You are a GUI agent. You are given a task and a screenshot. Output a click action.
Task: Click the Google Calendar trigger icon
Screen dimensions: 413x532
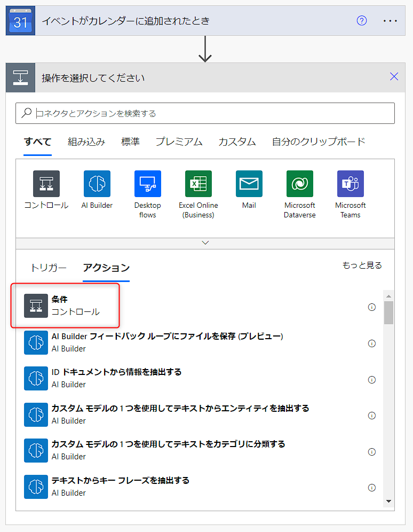tap(20, 20)
